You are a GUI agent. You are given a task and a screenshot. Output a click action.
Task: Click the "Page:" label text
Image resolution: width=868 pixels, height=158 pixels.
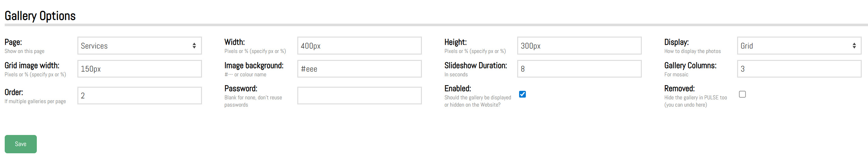pyautogui.click(x=13, y=42)
